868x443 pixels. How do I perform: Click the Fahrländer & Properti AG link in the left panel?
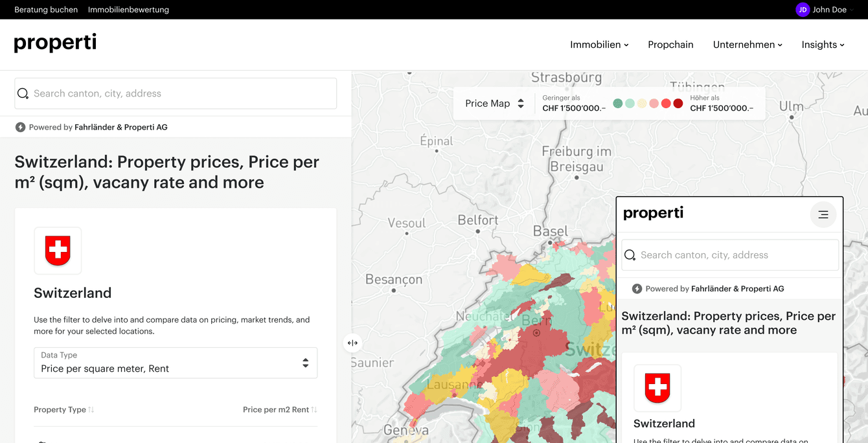(121, 127)
